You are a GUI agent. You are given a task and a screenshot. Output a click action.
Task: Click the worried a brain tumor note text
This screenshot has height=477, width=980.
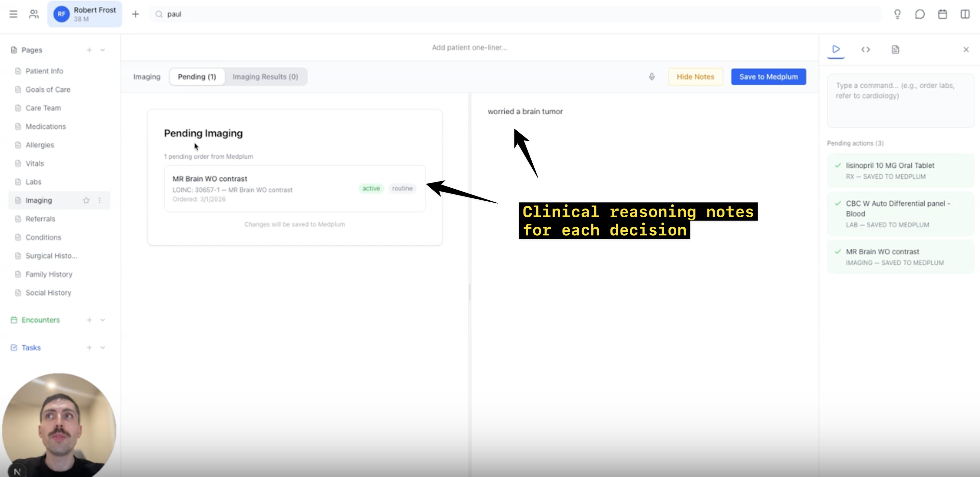(525, 111)
